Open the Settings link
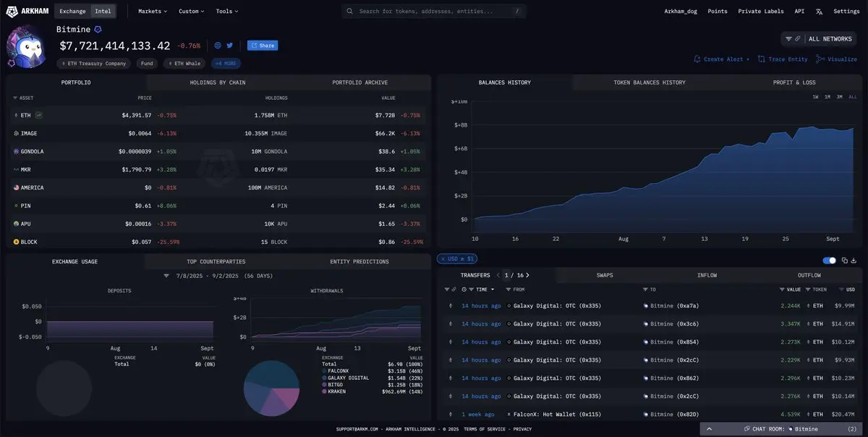 [x=846, y=12]
